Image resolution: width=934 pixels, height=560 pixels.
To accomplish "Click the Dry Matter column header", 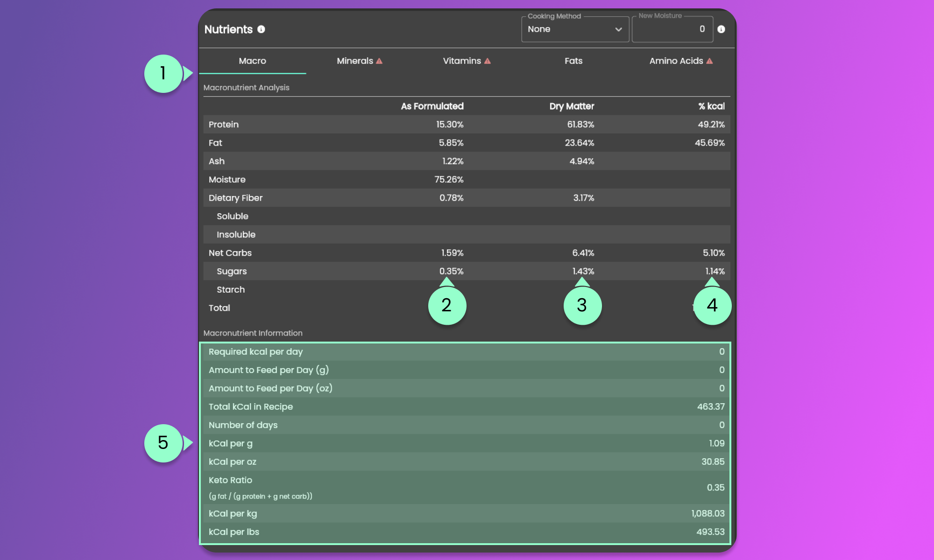I will [x=572, y=106].
